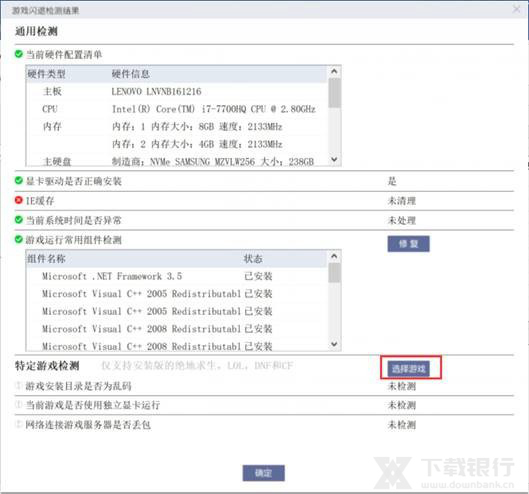Click the 硬件类型 column header

[x=47, y=74]
